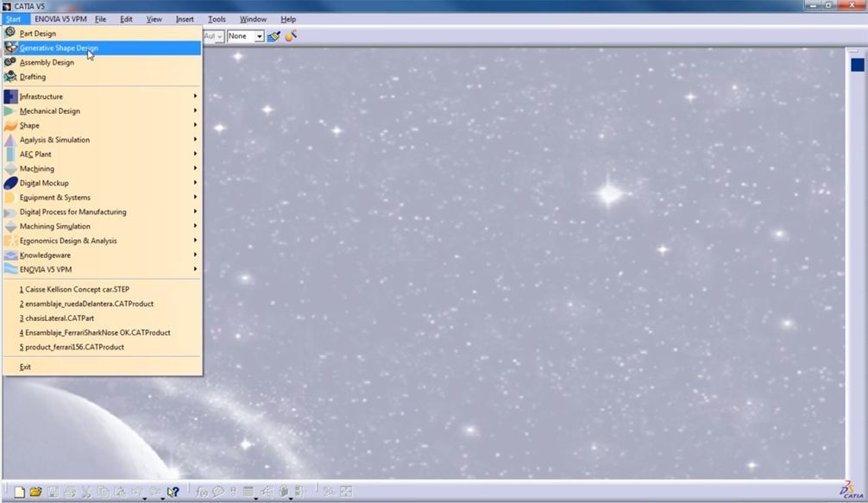Click the Digital Mockup category icon
This screenshot has width=868, height=503.
[x=10, y=183]
